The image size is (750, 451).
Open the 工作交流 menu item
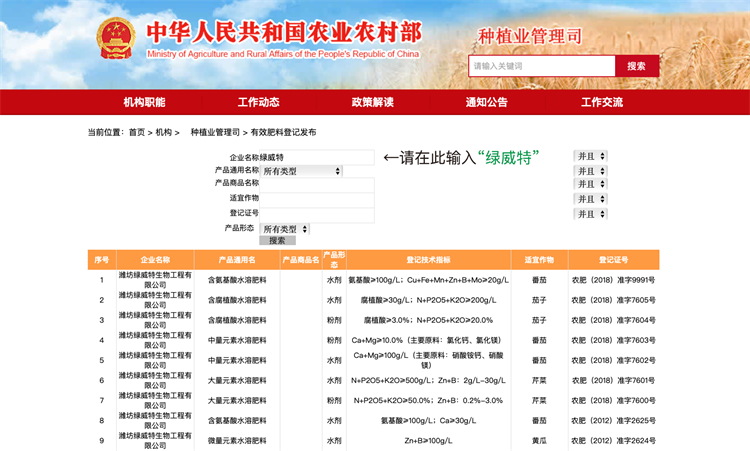tap(602, 102)
